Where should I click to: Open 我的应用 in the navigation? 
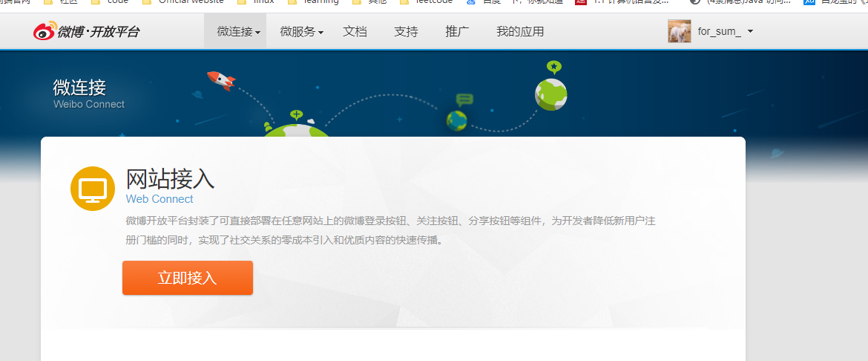[520, 32]
